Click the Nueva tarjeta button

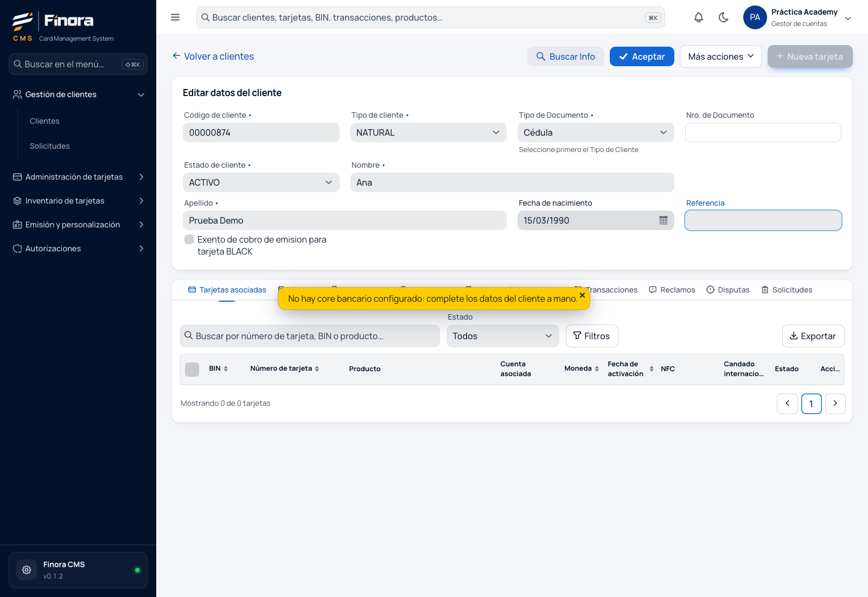(x=810, y=56)
